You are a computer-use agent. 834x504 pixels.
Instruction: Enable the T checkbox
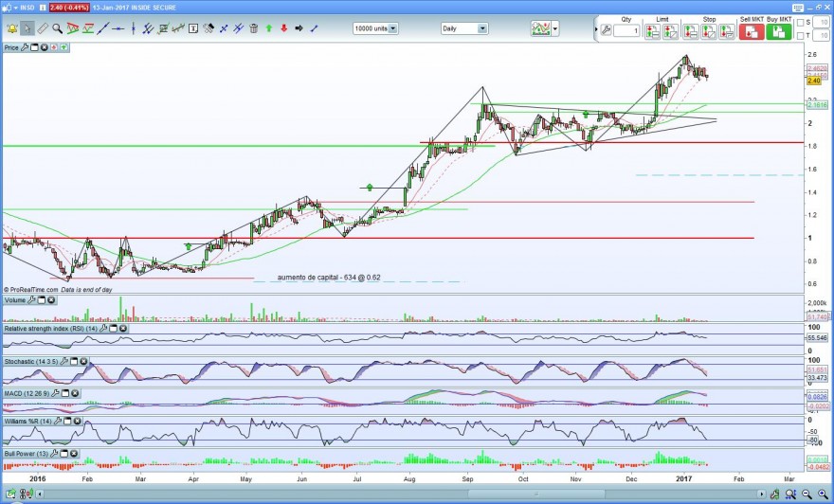[x=801, y=36]
